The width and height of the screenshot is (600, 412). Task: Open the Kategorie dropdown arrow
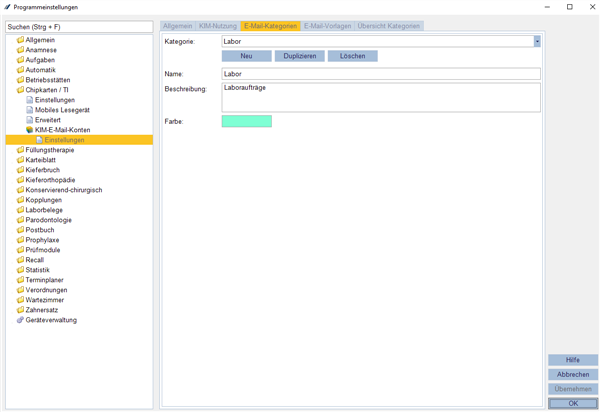pos(537,41)
